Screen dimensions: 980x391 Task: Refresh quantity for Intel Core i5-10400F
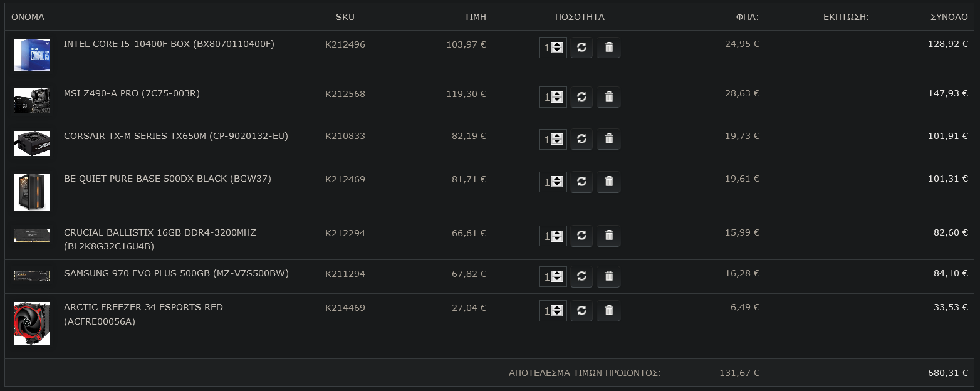[x=581, y=48]
